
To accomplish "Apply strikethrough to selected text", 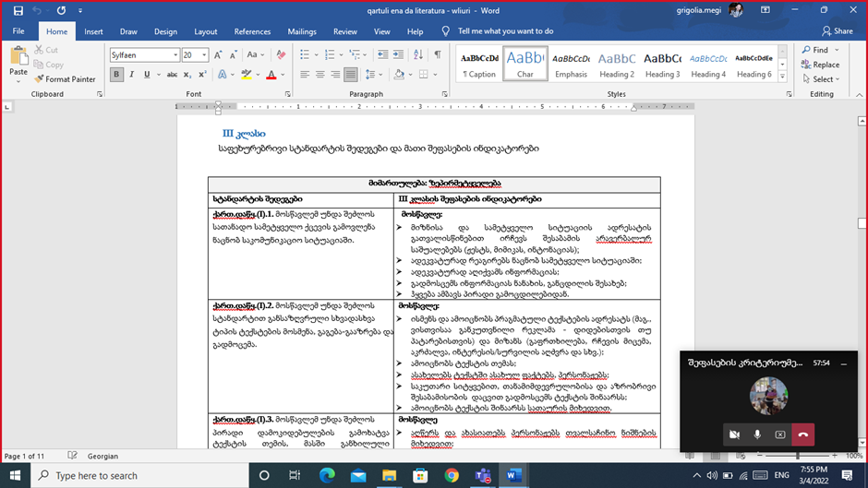I will [172, 74].
